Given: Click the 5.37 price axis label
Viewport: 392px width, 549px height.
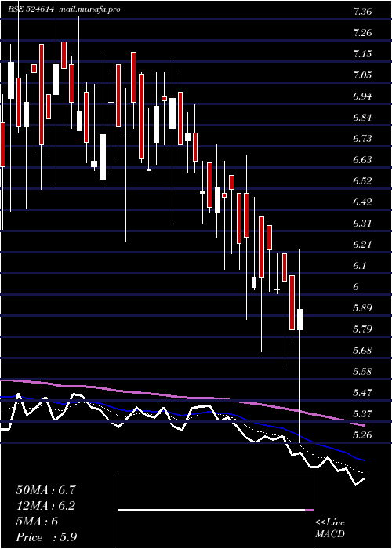Looking at the screenshot, I should (x=362, y=413).
